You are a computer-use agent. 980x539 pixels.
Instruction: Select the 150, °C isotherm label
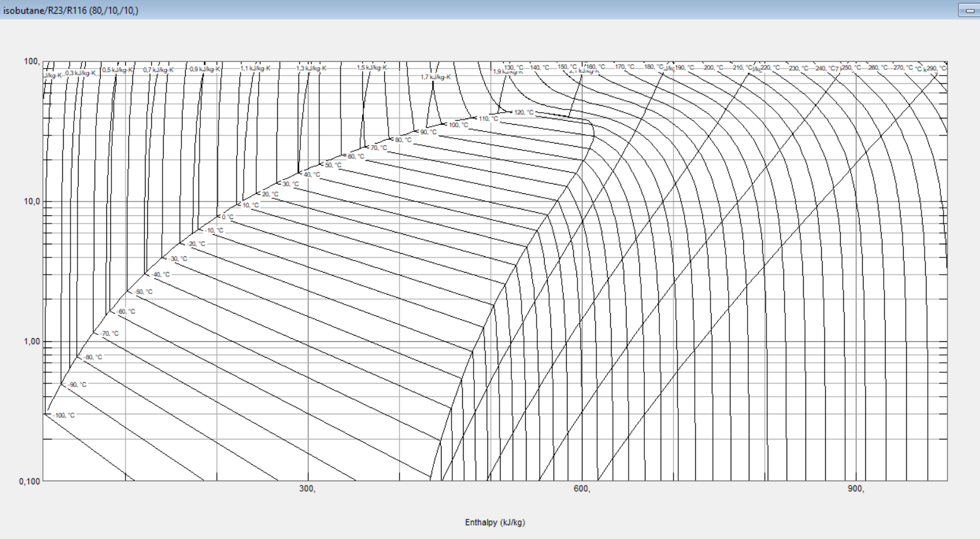[x=567, y=67]
